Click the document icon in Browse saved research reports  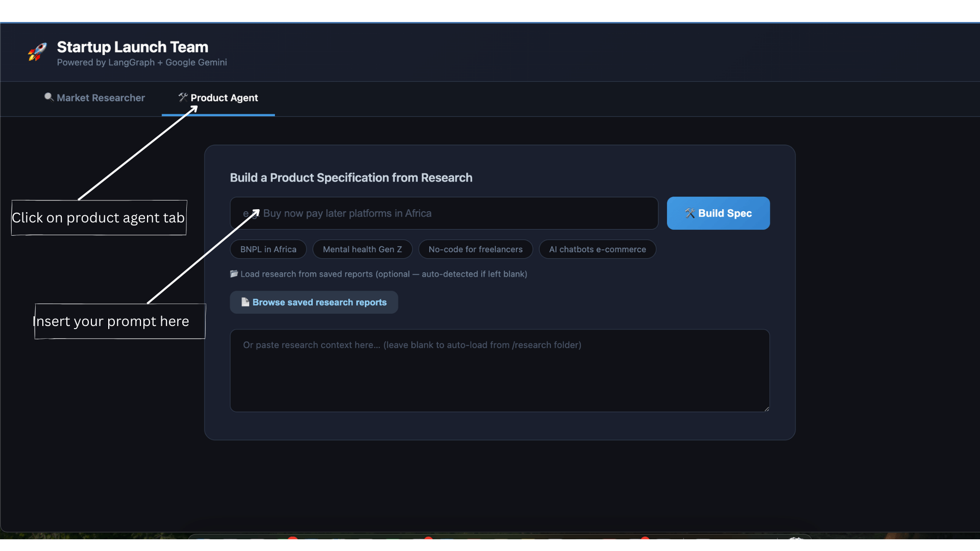click(x=246, y=302)
